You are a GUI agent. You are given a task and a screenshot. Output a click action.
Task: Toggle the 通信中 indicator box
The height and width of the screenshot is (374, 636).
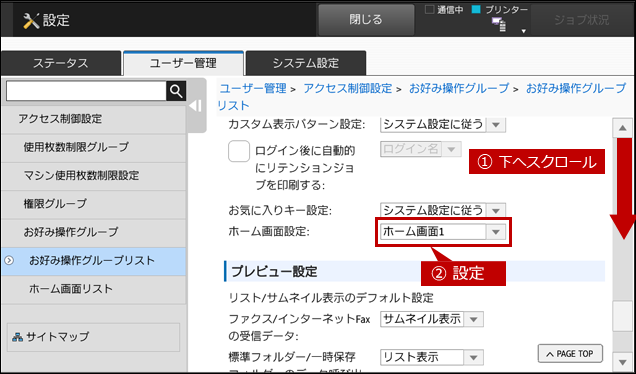tap(430, 9)
